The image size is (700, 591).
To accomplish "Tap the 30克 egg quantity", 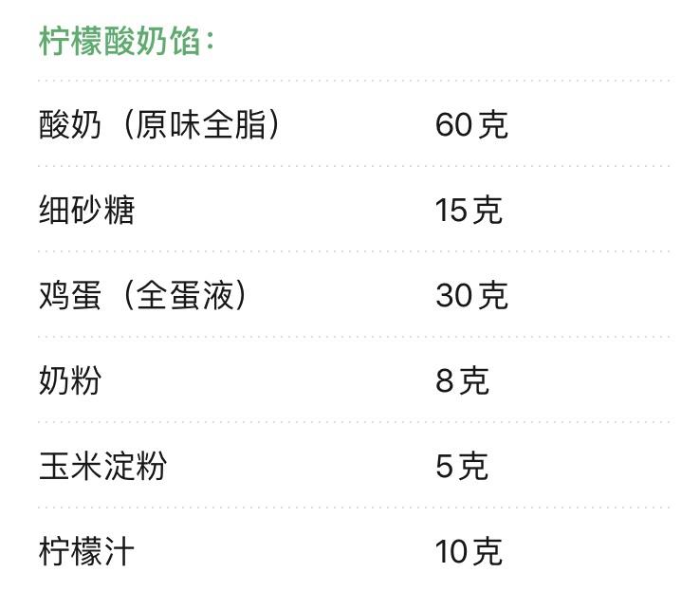I will 471,295.
